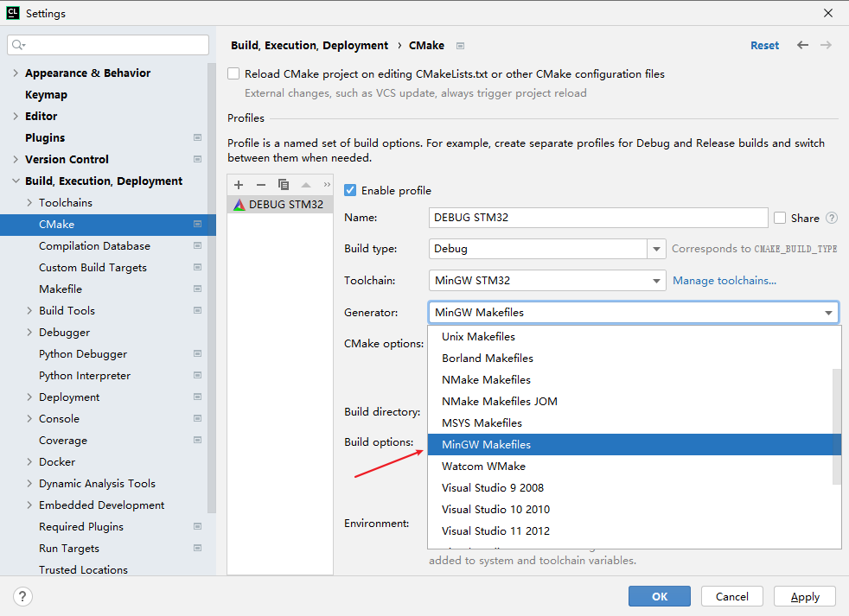The image size is (849, 616).
Task: Click the profile Name input field
Action: [598, 218]
